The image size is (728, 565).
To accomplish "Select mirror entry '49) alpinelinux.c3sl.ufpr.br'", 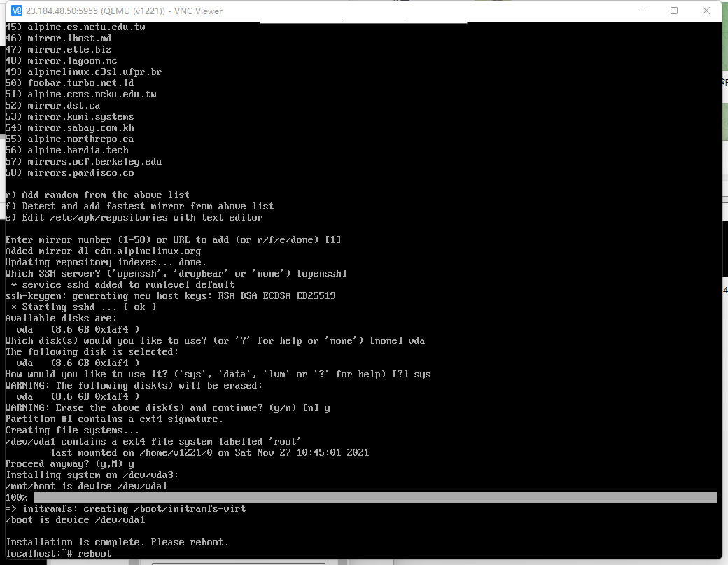I will point(83,72).
